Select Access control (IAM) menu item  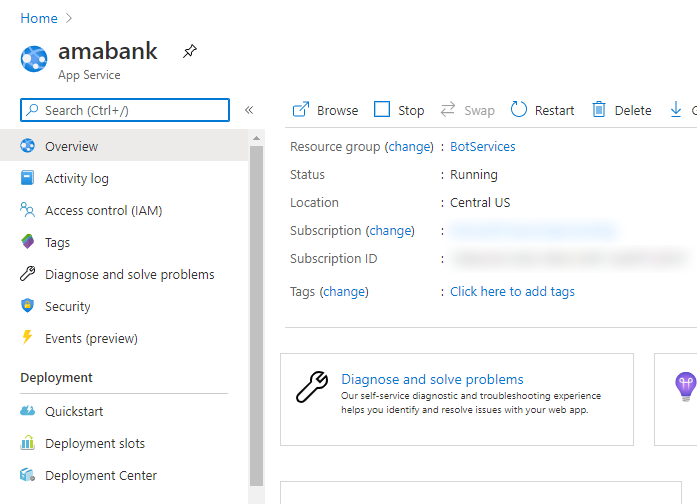103,210
